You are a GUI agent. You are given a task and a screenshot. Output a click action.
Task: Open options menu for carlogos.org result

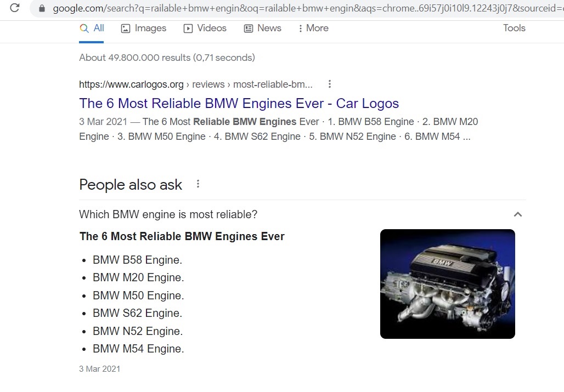pos(330,84)
